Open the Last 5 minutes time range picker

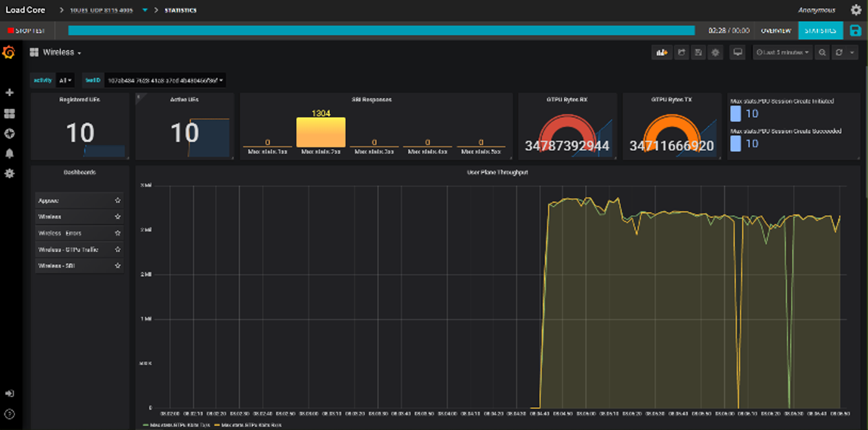[781, 52]
